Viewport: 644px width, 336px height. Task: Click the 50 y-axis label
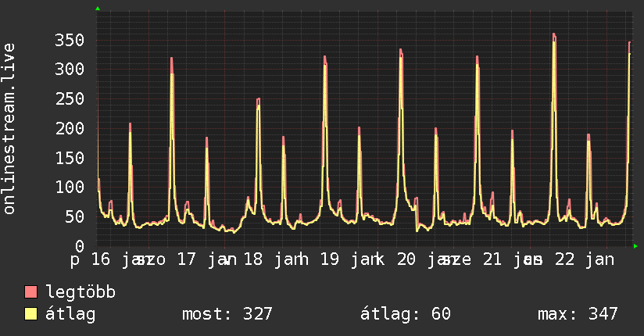pos(74,216)
